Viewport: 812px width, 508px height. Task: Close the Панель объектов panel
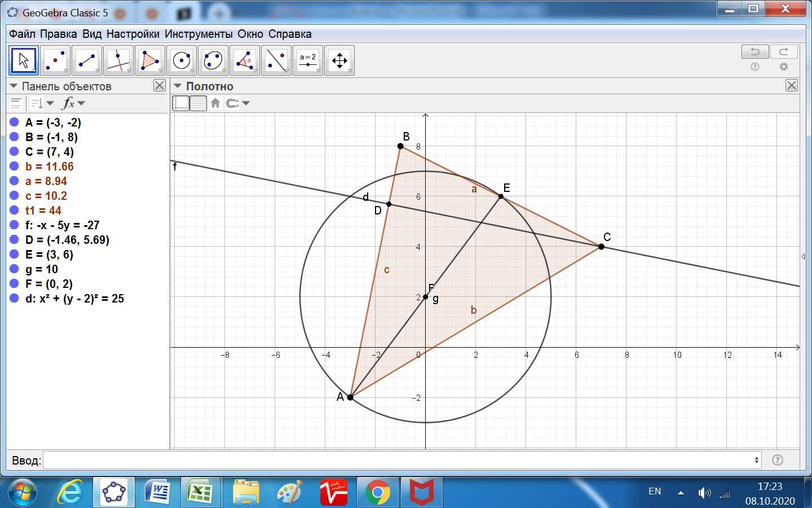click(160, 86)
